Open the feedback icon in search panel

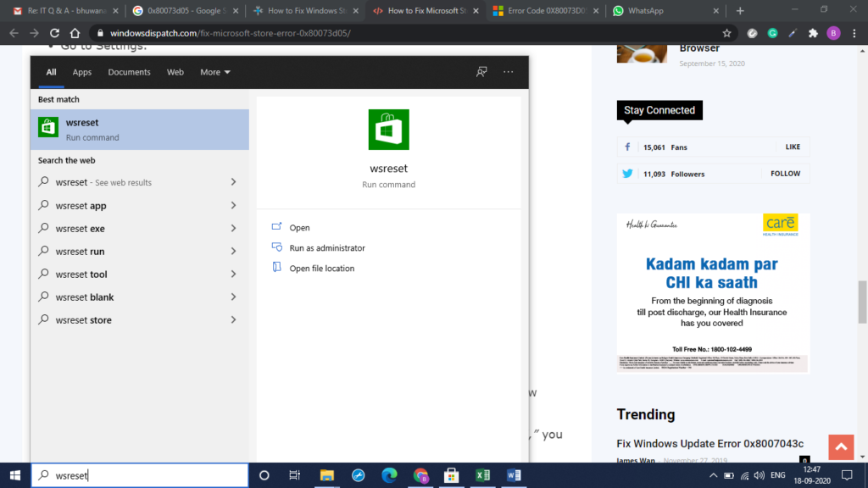click(481, 72)
